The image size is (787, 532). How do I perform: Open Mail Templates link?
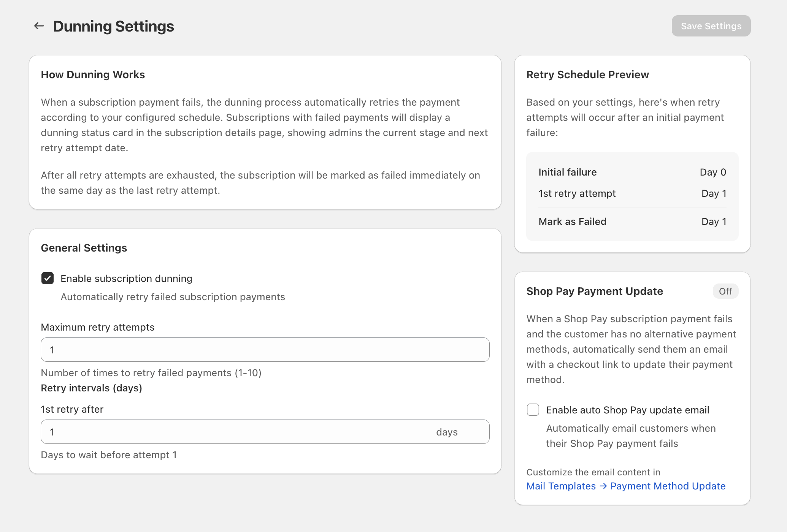[561, 486]
